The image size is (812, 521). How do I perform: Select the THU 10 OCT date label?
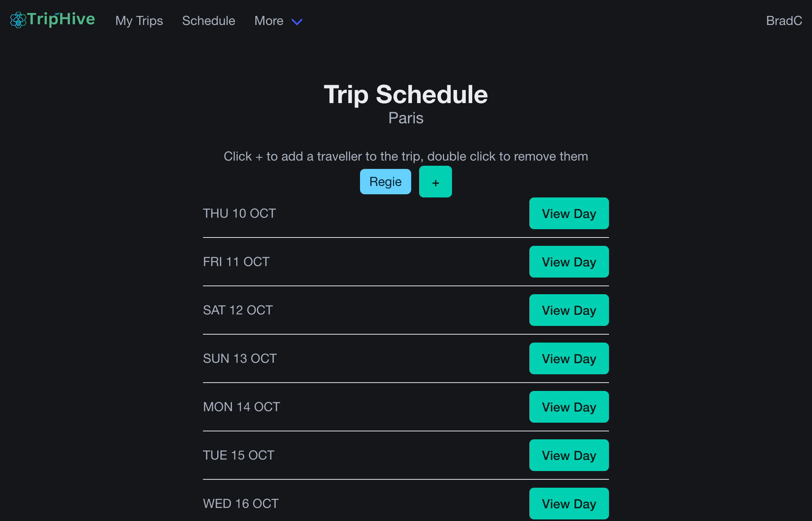pos(239,213)
